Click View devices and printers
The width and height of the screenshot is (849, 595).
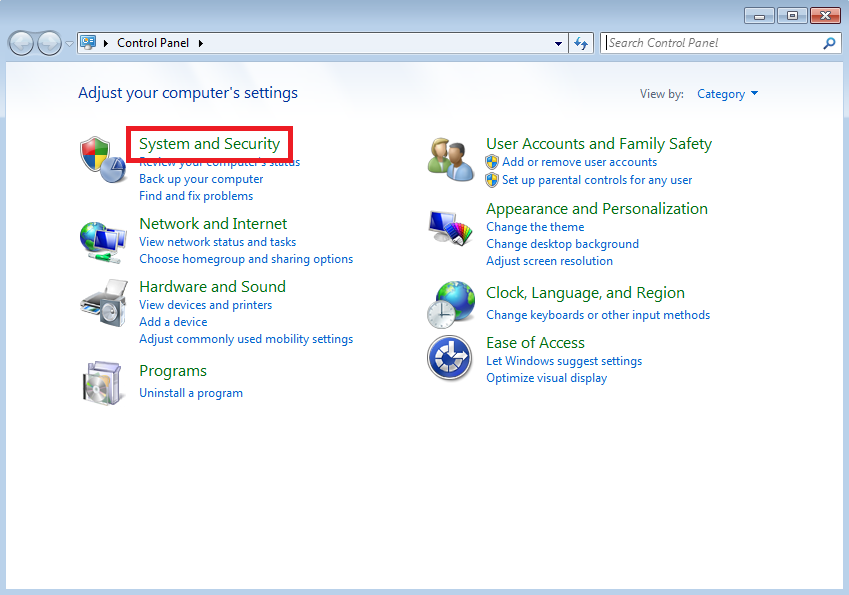click(x=205, y=305)
